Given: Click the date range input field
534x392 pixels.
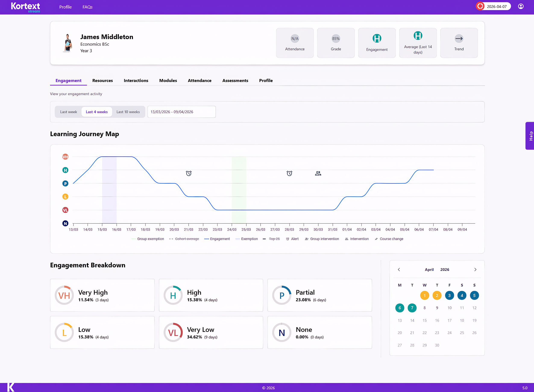Looking at the screenshot, I should 181,112.
